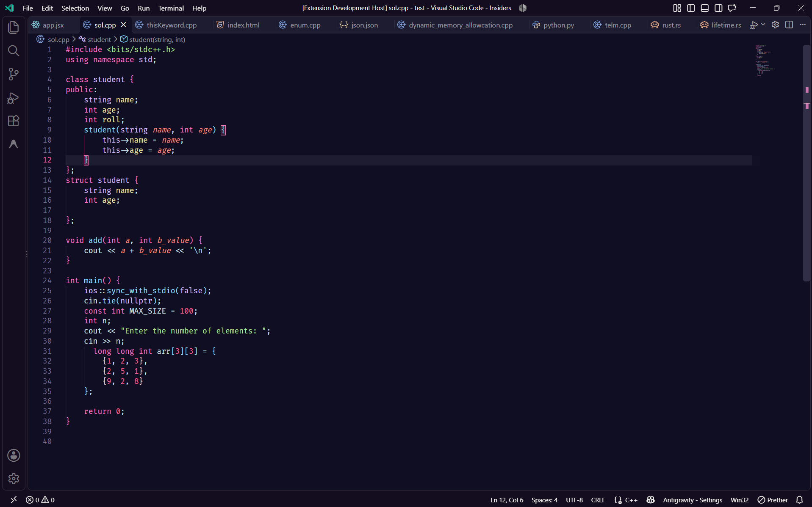This screenshot has height=507, width=812.
Task: Toggle Secondary Side Bar visibility
Action: pos(718,8)
